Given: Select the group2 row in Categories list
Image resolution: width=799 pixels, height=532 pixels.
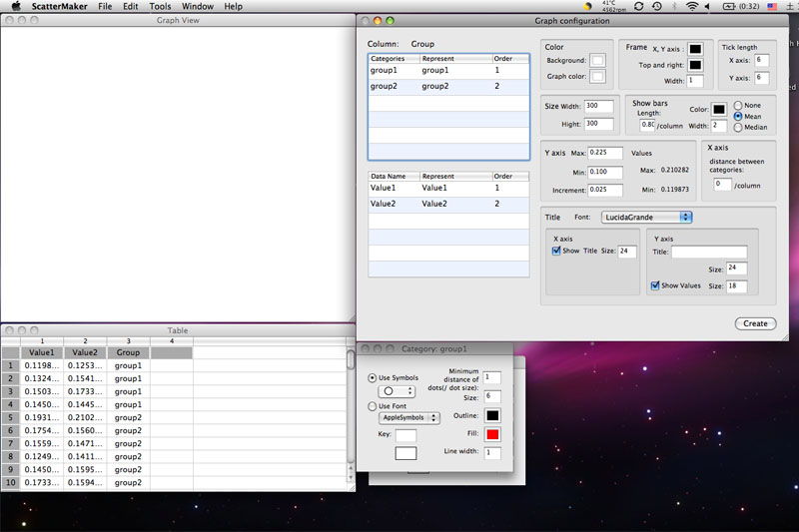Looking at the screenshot, I should pos(448,87).
